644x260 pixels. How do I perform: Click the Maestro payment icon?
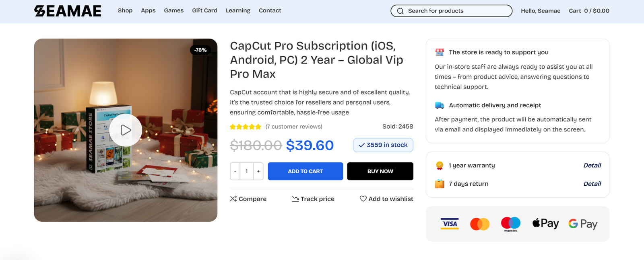tap(511, 223)
